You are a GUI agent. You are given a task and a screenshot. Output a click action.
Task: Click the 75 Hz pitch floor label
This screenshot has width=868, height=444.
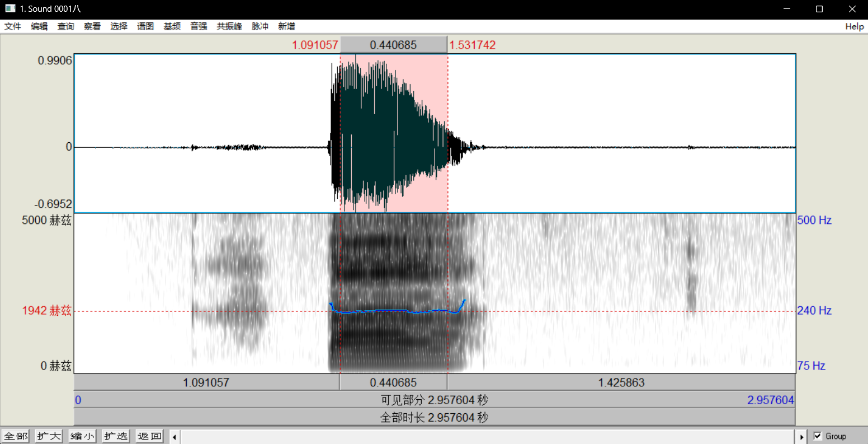pyautogui.click(x=812, y=366)
